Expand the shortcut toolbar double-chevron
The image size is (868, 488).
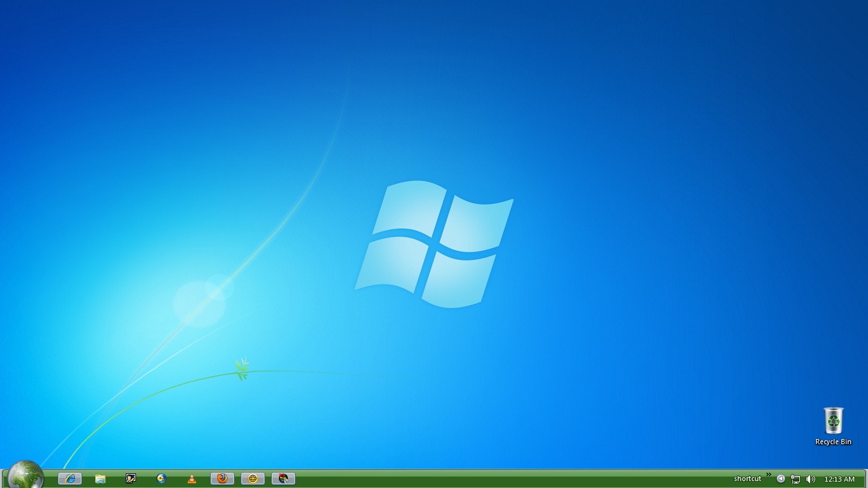tap(768, 475)
